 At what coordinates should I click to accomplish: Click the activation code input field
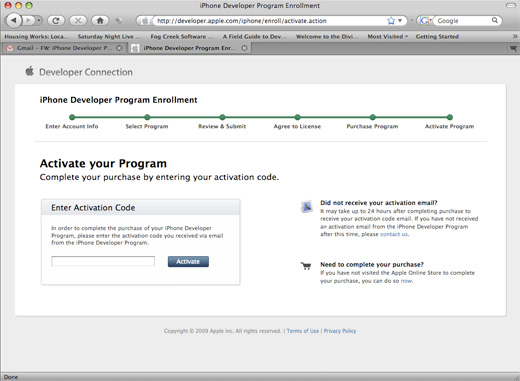click(x=103, y=261)
